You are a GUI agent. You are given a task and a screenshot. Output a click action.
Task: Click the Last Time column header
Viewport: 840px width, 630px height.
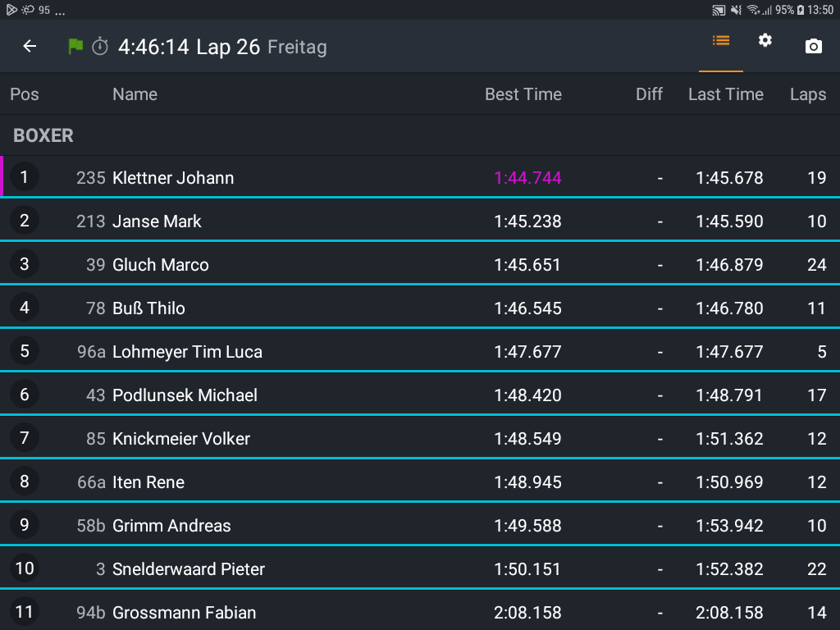click(725, 94)
